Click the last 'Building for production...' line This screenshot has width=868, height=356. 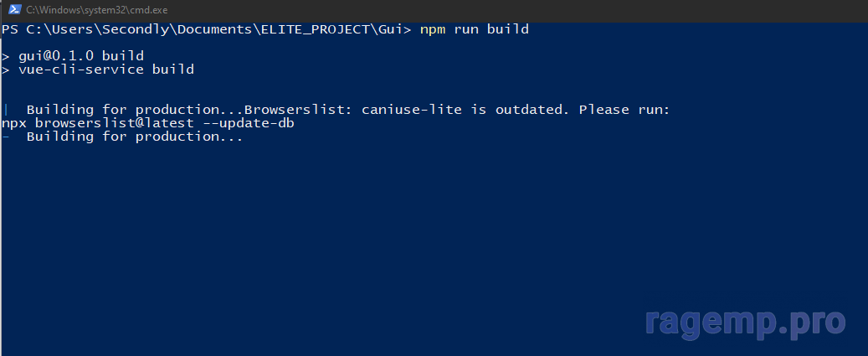[135, 137]
